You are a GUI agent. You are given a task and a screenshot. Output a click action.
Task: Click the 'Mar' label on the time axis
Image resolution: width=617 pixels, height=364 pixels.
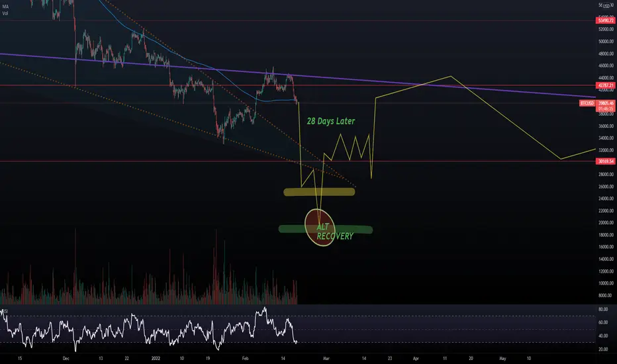coord(326,359)
